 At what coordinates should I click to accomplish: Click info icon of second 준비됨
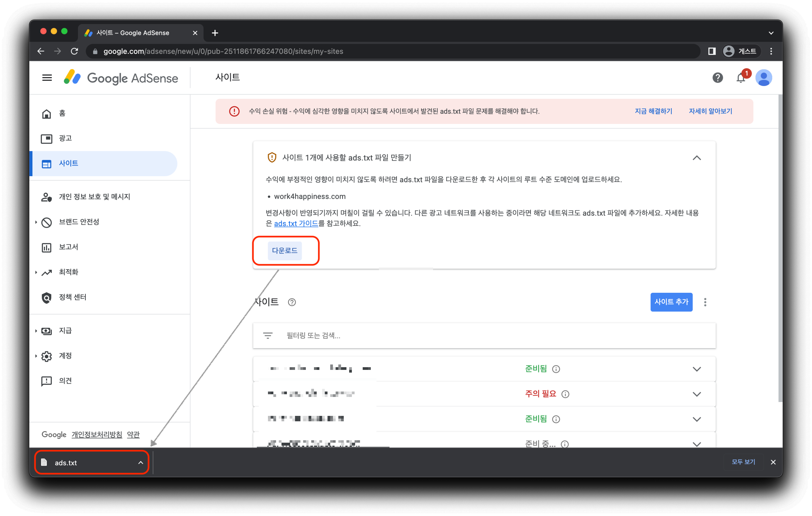pyautogui.click(x=556, y=419)
